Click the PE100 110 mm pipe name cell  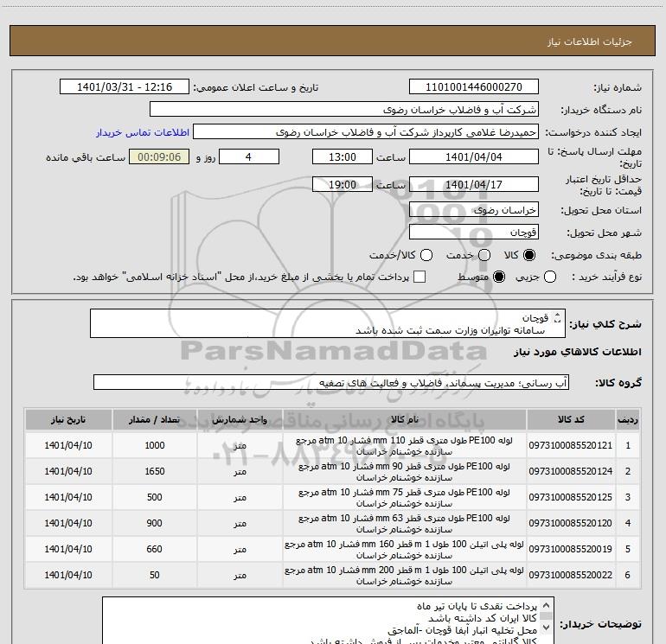tap(405, 446)
